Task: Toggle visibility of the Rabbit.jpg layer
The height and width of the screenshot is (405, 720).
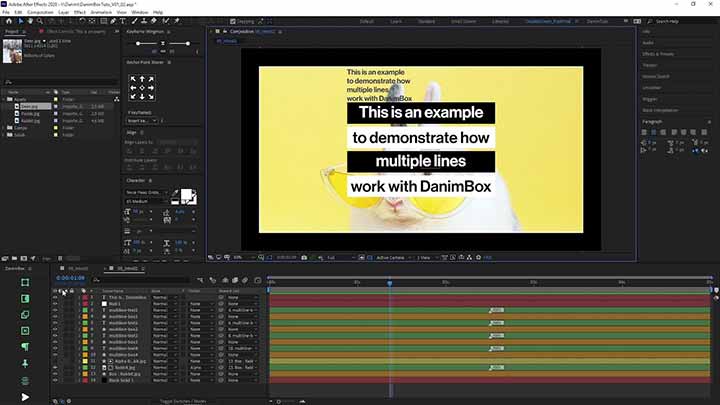Action: [55, 368]
